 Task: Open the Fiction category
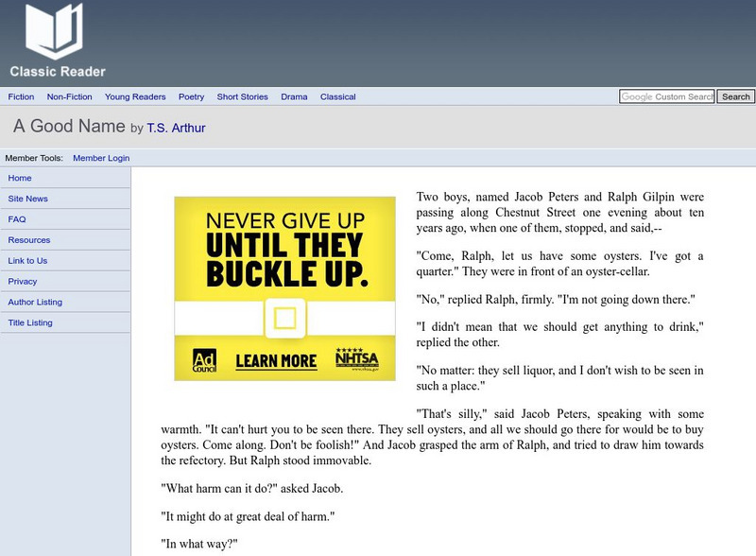21,96
